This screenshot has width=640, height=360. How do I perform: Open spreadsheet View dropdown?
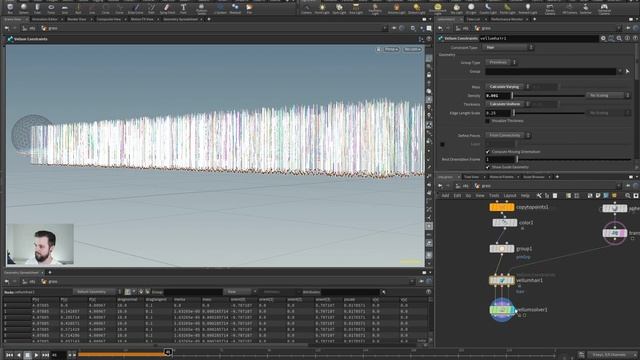click(x=240, y=292)
